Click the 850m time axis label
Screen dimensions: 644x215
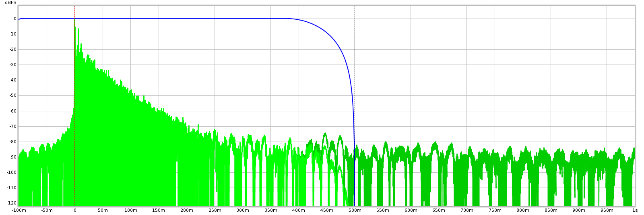tap(551, 210)
